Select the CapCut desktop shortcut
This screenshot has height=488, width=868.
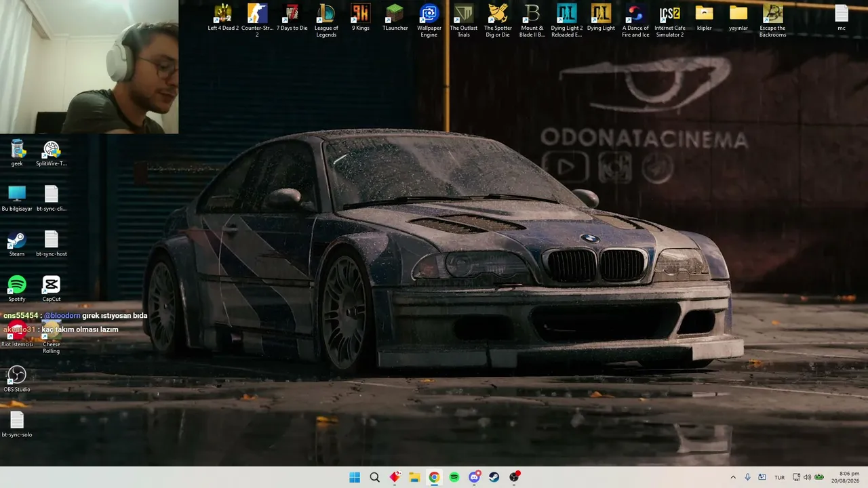tap(52, 289)
